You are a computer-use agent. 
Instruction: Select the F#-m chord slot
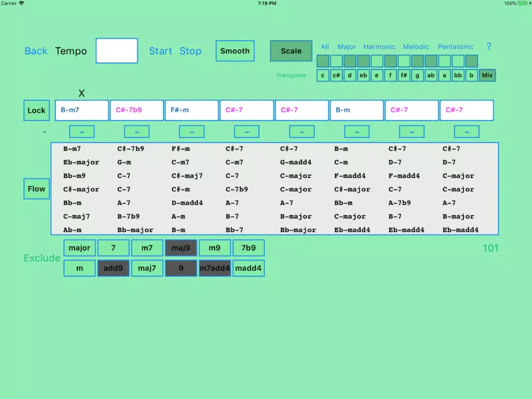point(192,110)
